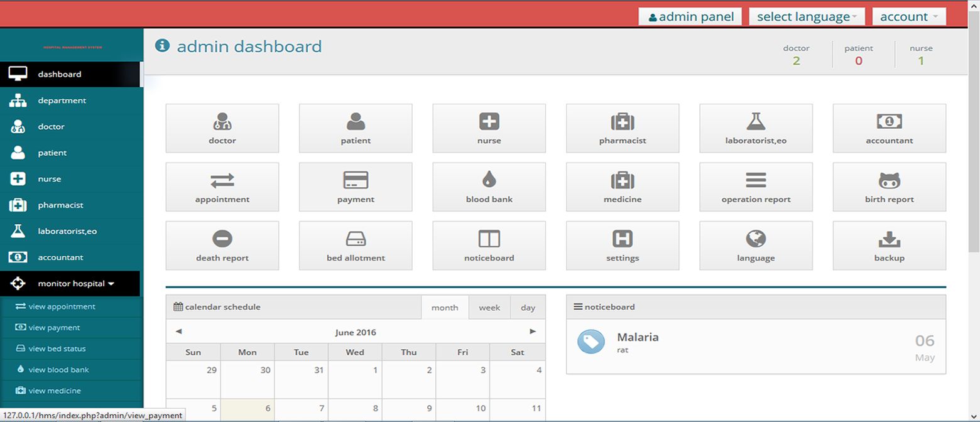
Task: Collapse the monitor hospital sidebar menu
Action: point(71,284)
